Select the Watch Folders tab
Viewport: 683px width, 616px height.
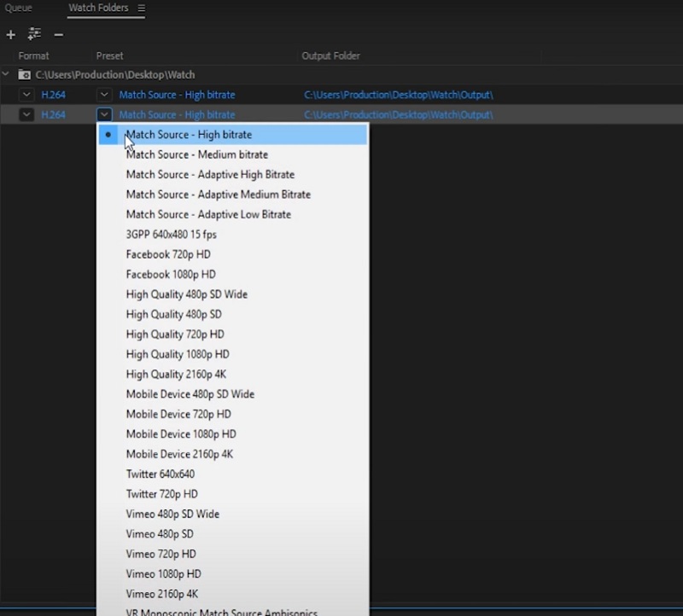[98, 8]
